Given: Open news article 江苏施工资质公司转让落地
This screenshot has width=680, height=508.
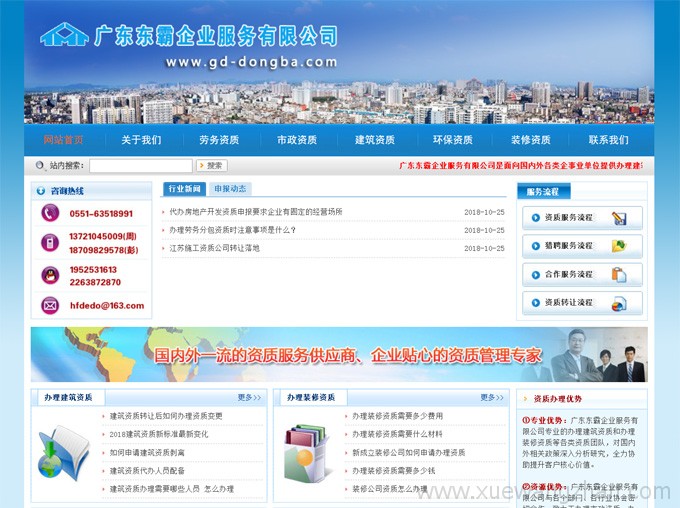Looking at the screenshot, I should pos(214,248).
